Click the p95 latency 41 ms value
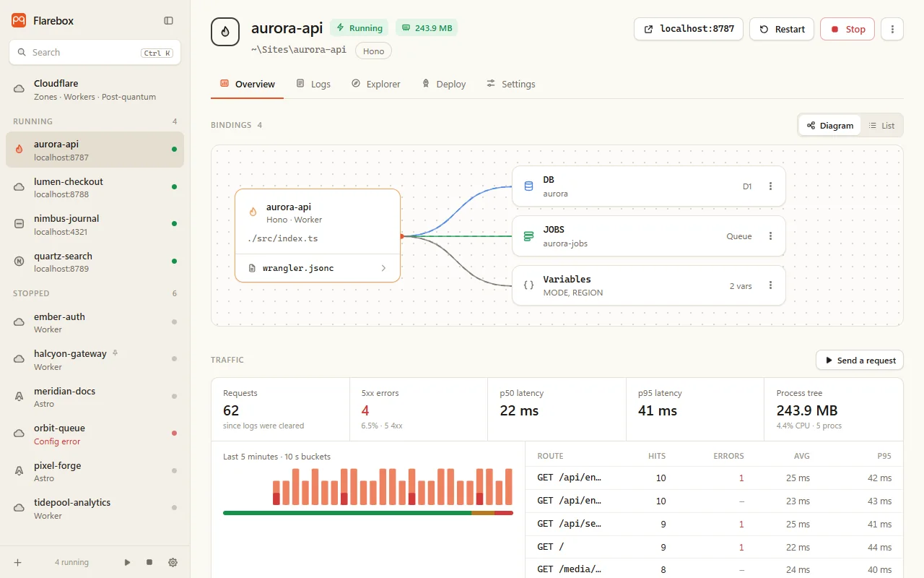The height and width of the screenshot is (578, 924). click(x=658, y=410)
